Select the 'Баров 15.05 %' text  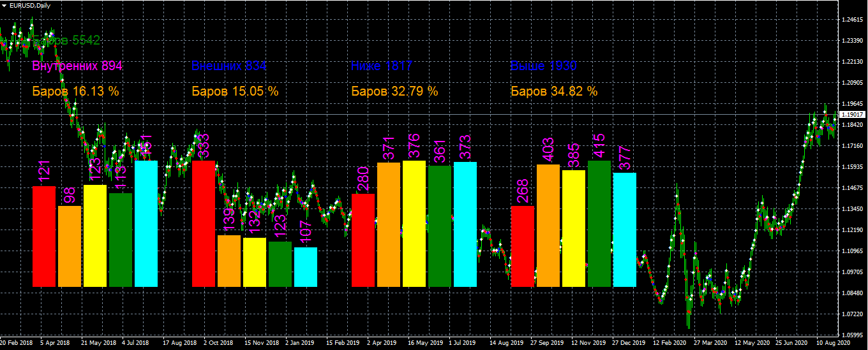pyautogui.click(x=236, y=91)
